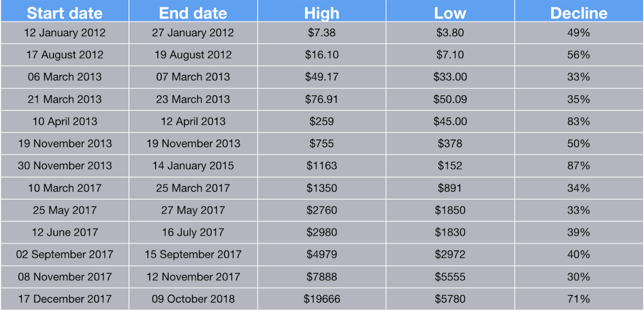
Task: Click the 27 January 2012 end date cell
Action: click(x=193, y=33)
